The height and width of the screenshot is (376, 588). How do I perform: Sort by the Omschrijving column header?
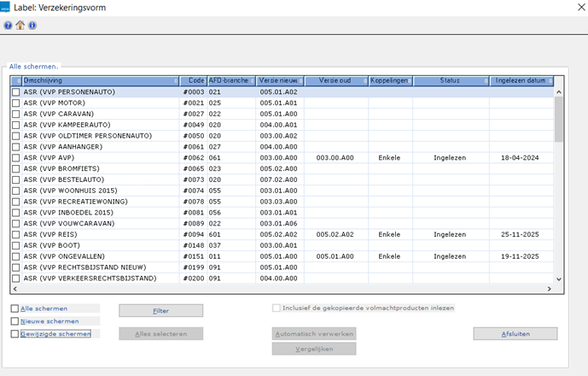click(101, 81)
